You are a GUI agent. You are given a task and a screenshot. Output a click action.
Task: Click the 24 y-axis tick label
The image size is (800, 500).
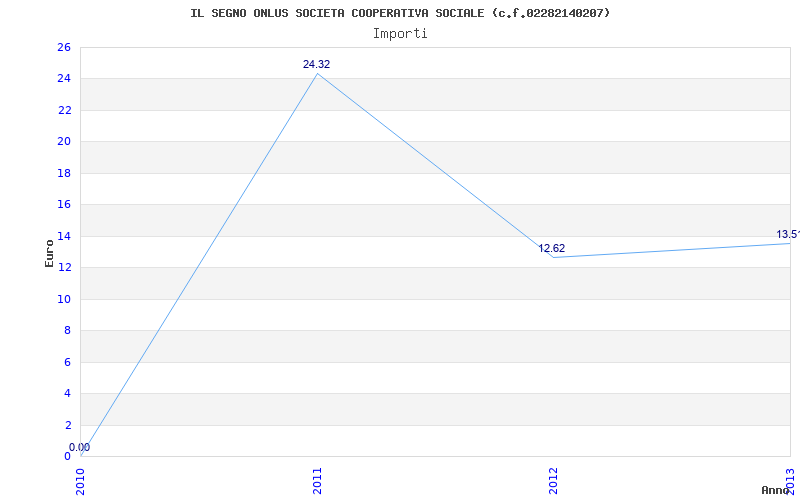[64, 79]
